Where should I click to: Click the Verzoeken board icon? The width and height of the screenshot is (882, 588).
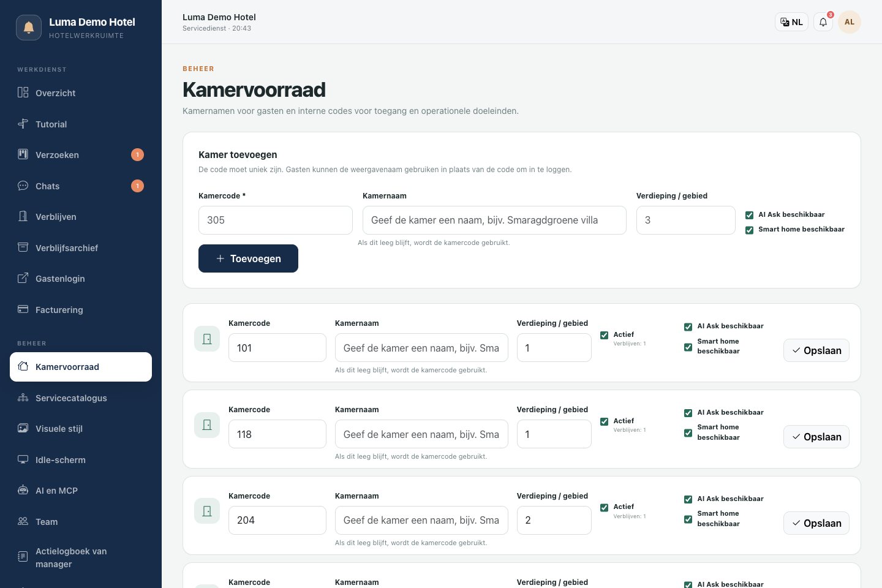(23, 154)
